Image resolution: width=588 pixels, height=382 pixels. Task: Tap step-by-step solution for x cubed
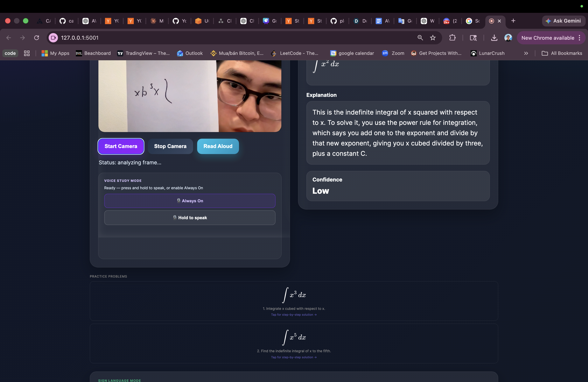[293, 315]
